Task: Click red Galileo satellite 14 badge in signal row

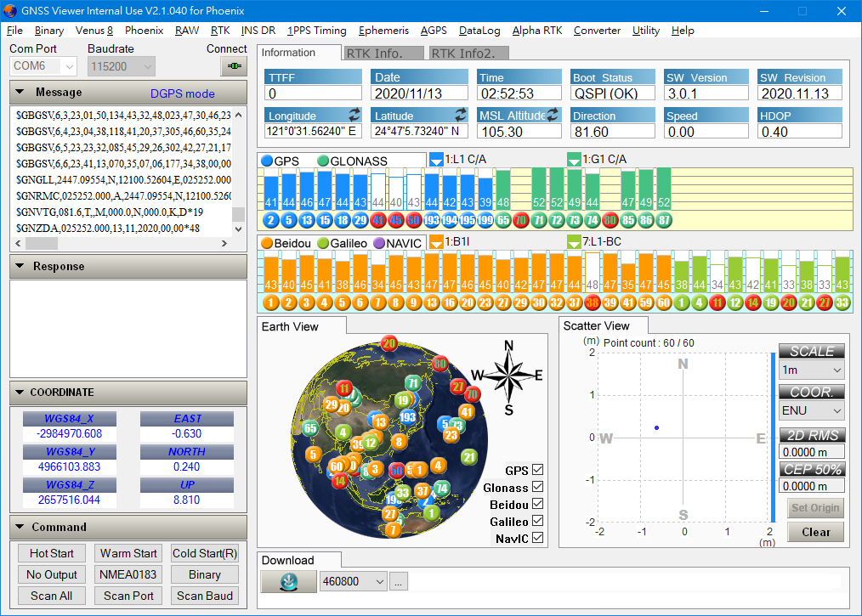Action: tap(753, 302)
